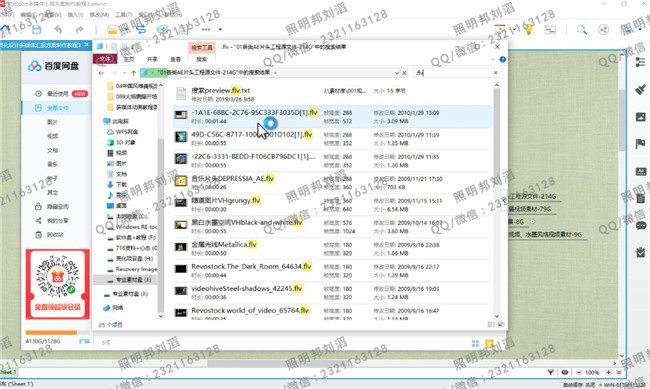The image size is (650, 389).
Task: Click zoom out minus in XMind status bar
Action: pyautogui.click(x=579, y=372)
